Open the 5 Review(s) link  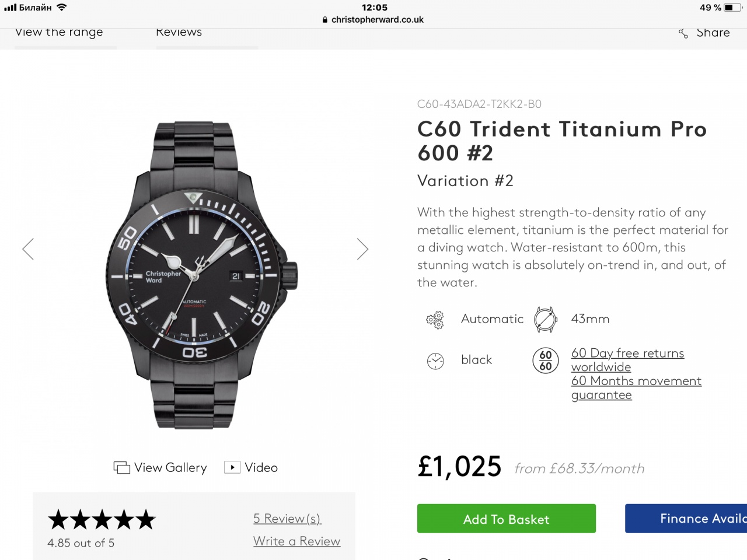[287, 519]
